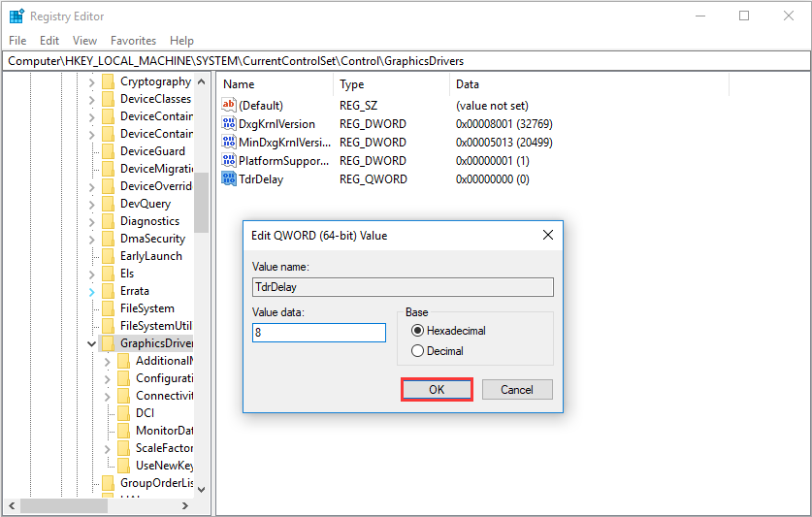
Task: Click the data value 0x00008001 (32769)
Action: (x=503, y=124)
